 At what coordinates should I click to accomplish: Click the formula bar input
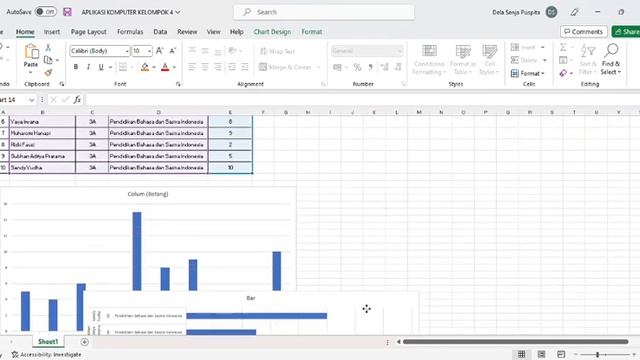362,100
